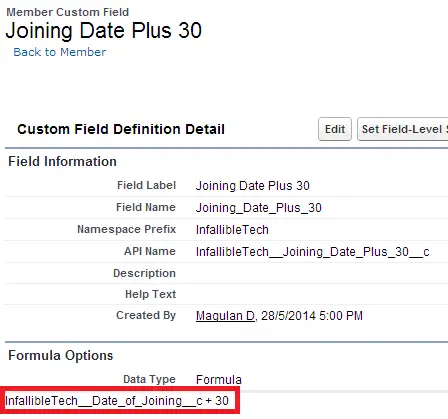Click the API Name value text
This screenshot has height=419, width=448.
pos(313,252)
